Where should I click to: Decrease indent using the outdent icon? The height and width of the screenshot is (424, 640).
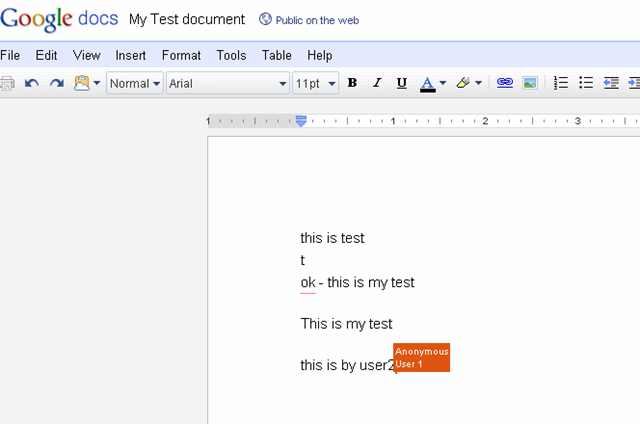(x=611, y=83)
